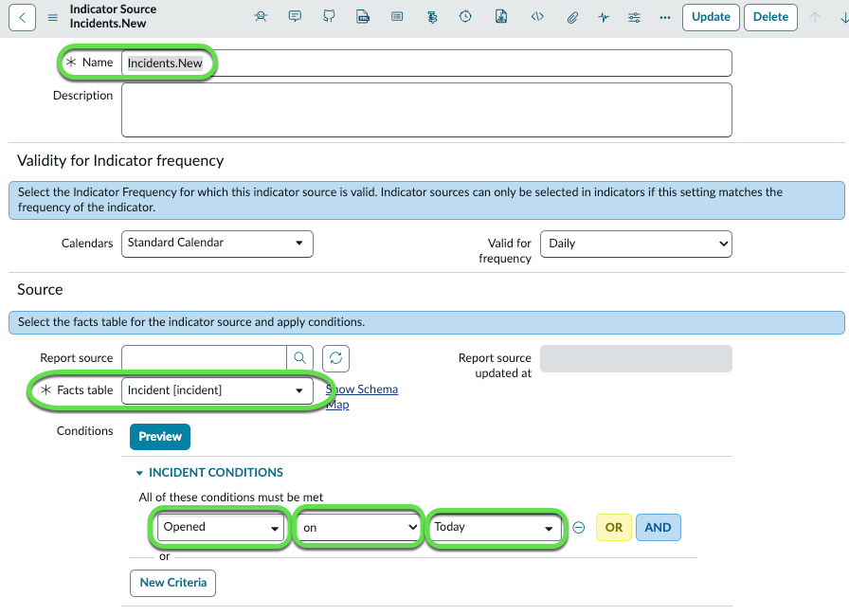
Task: Click the signpost-style header icon
Action: pyautogui.click(x=431, y=17)
